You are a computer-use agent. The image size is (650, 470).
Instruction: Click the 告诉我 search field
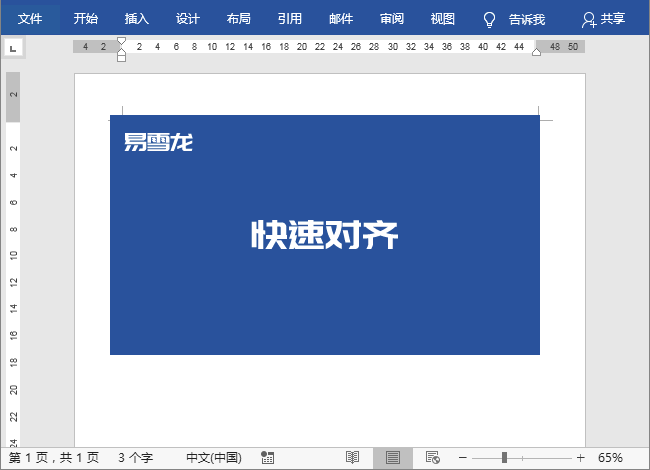pos(527,19)
